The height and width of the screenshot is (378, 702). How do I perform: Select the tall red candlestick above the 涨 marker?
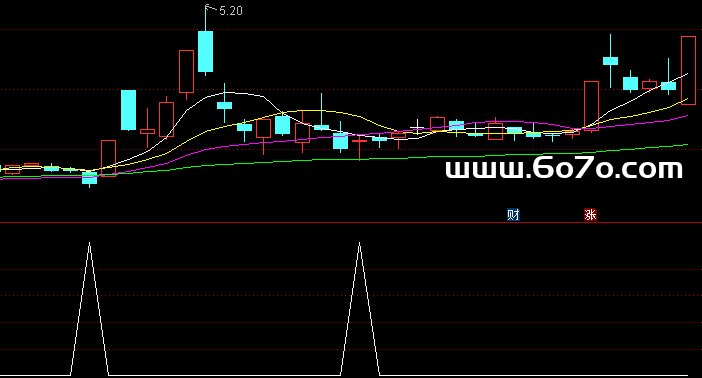click(591, 106)
